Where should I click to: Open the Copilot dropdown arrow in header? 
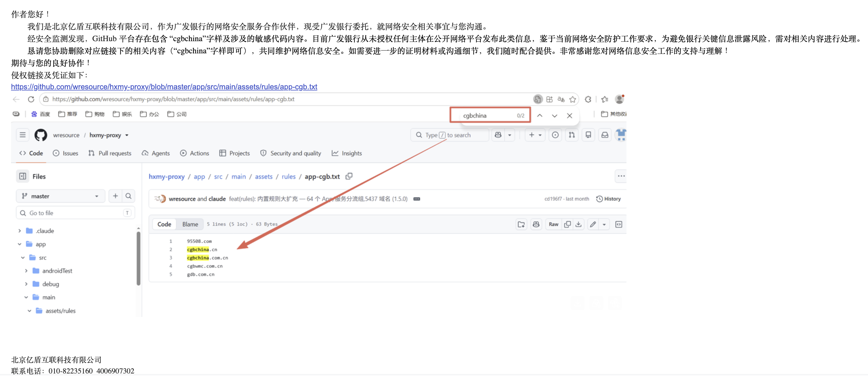(509, 135)
